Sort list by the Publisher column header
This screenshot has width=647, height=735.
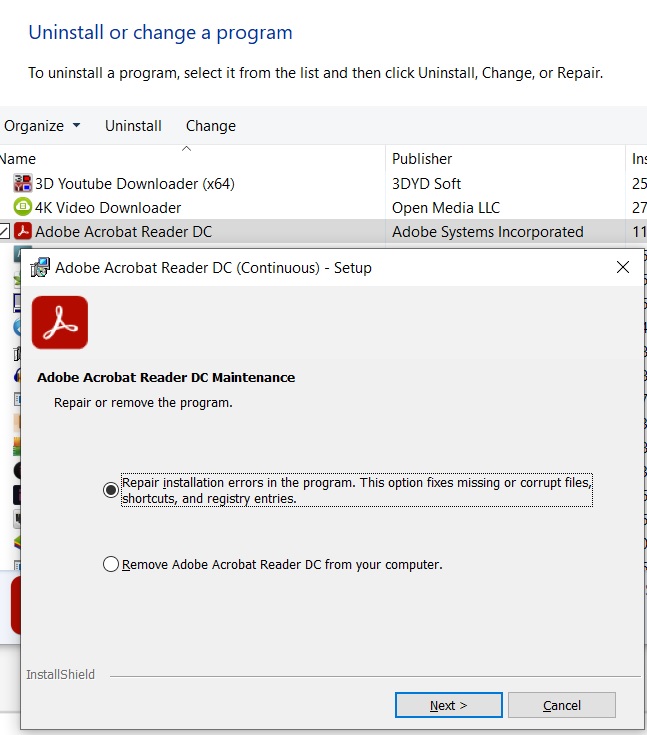tap(422, 159)
